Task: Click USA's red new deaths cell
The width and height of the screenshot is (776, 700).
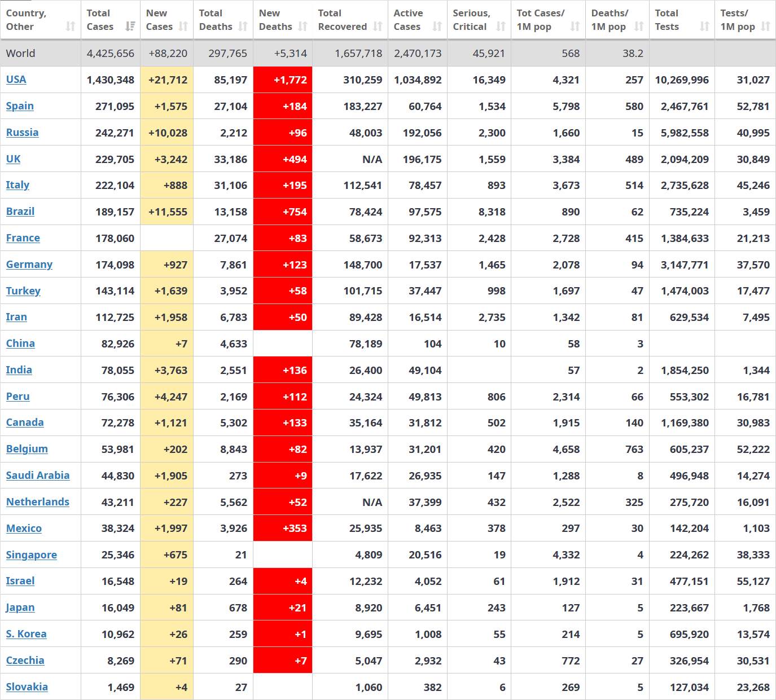Action: tap(283, 80)
